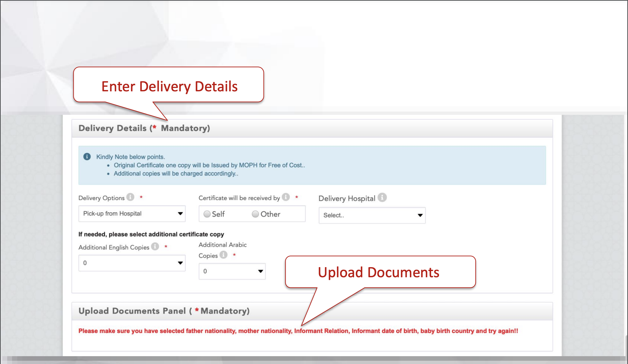The width and height of the screenshot is (628, 364).
Task: Select the Self radio button
Action: 207,214
